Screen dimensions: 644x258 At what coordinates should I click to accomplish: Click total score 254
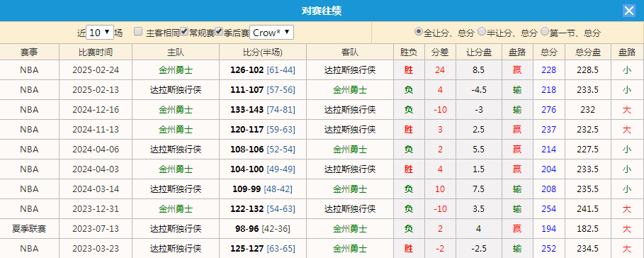pos(549,208)
